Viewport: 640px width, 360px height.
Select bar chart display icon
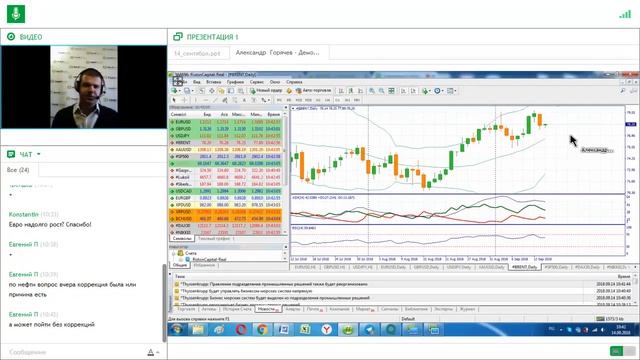[341, 91]
